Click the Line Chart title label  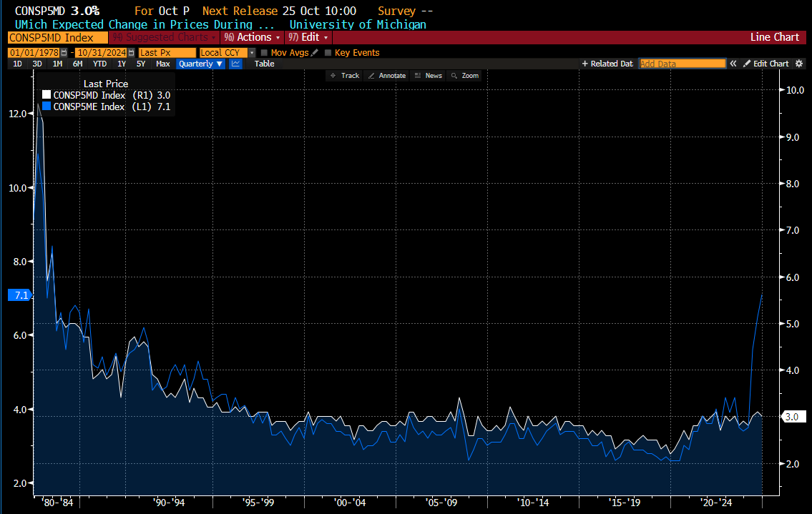tap(775, 37)
